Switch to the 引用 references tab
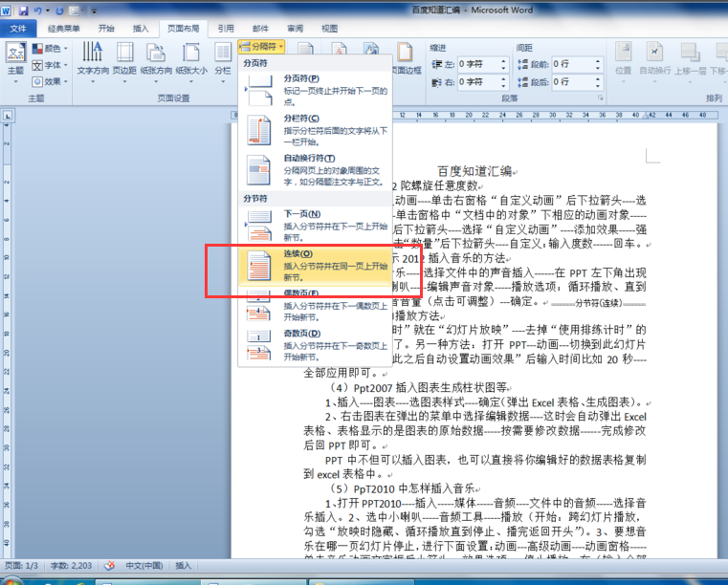Viewport: 728px width, 585px height. tap(226, 29)
